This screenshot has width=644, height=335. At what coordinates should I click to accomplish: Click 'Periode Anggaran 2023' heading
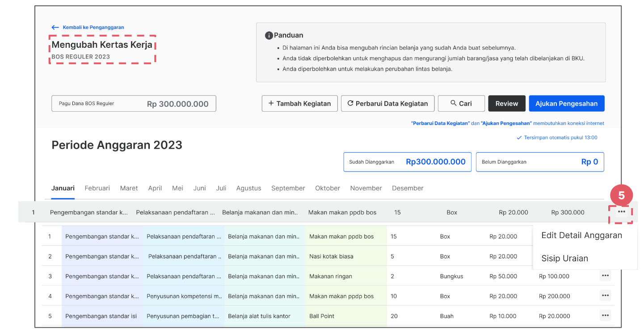click(117, 145)
